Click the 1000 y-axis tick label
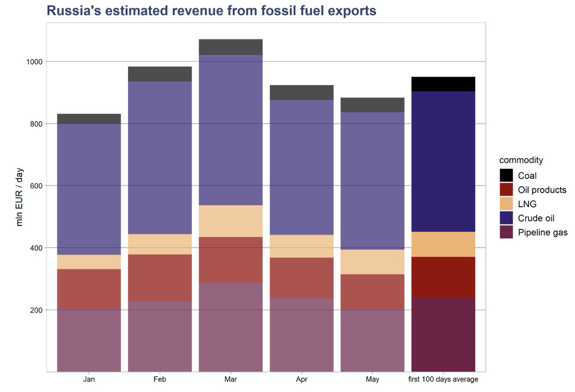 pyautogui.click(x=35, y=61)
